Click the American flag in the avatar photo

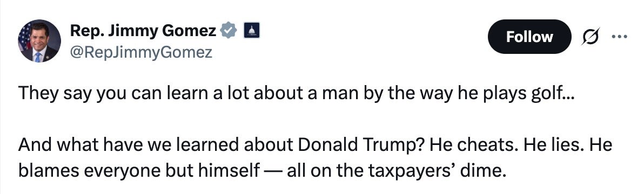pyautogui.click(x=25, y=36)
